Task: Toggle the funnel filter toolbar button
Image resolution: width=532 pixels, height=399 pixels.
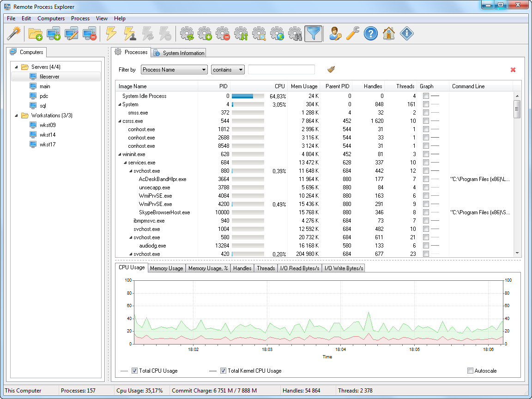Action: tap(313, 33)
